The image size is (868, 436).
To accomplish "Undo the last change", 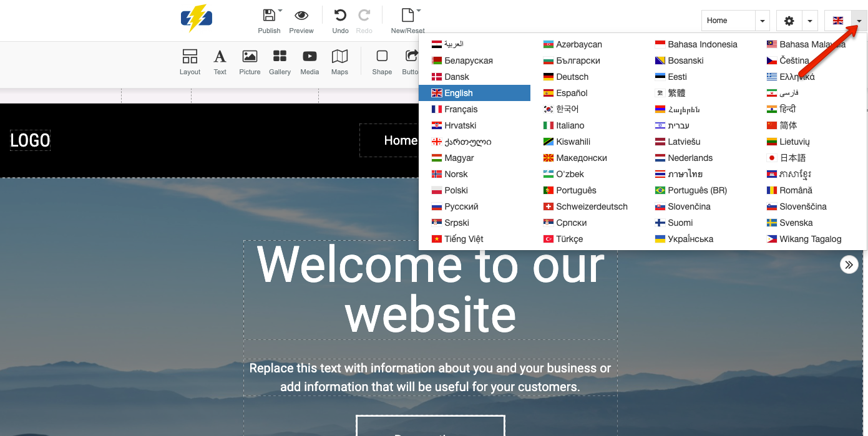I will click(x=340, y=20).
